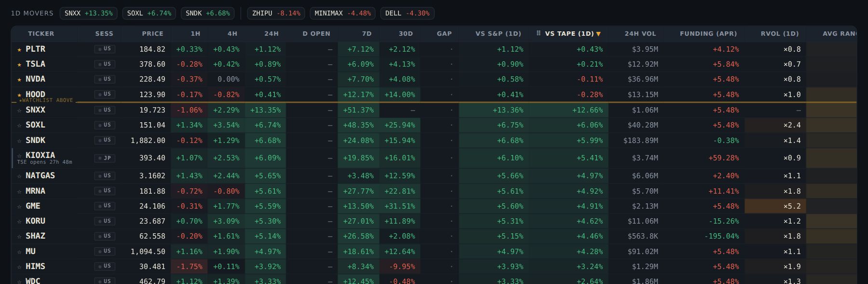Open the ZHIPU -8.14% mover chip

(x=276, y=14)
